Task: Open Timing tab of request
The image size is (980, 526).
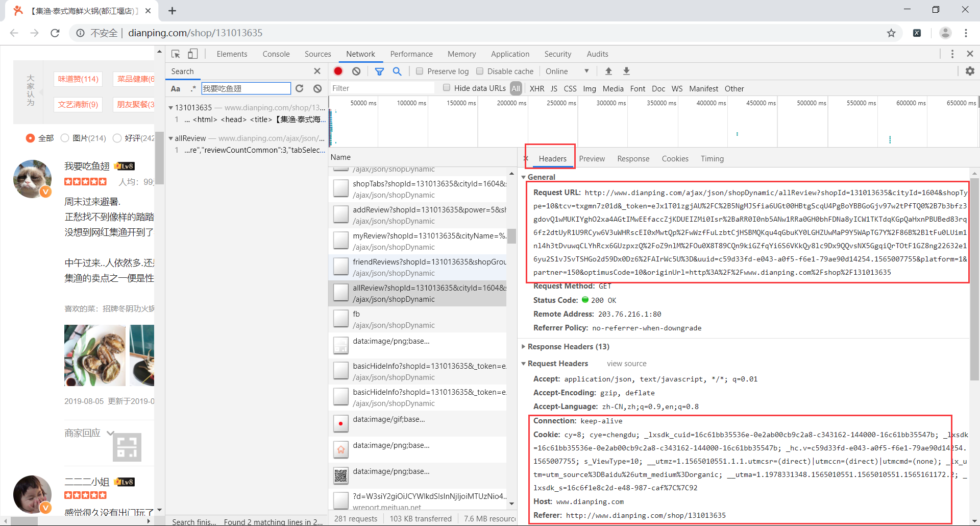Action: tap(712, 159)
